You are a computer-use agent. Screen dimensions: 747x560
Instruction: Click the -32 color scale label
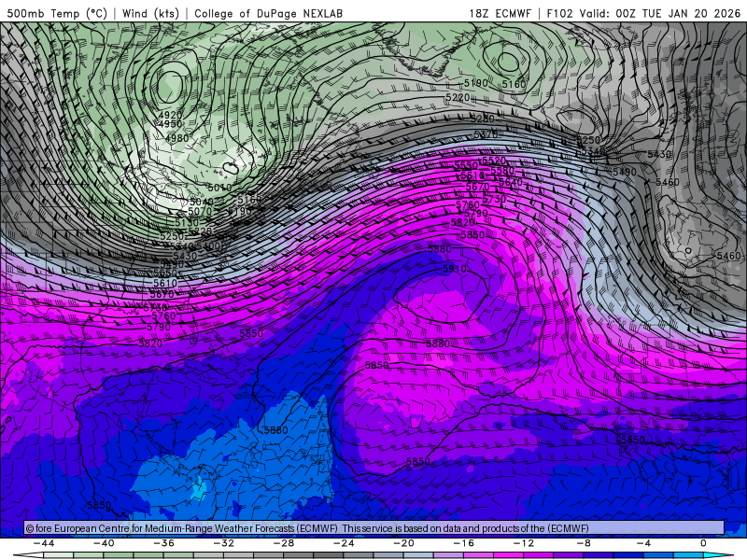(223, 543)
